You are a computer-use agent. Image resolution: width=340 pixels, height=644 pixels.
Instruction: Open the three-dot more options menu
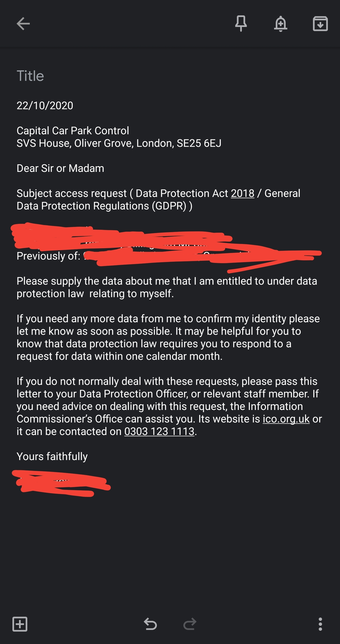click(x=320, y=624)
